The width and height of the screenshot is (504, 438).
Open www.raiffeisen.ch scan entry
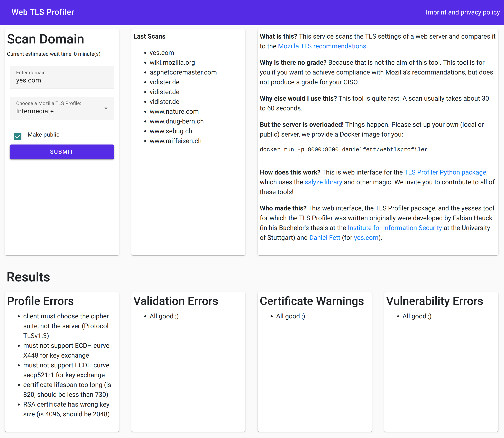click(175, 141)
